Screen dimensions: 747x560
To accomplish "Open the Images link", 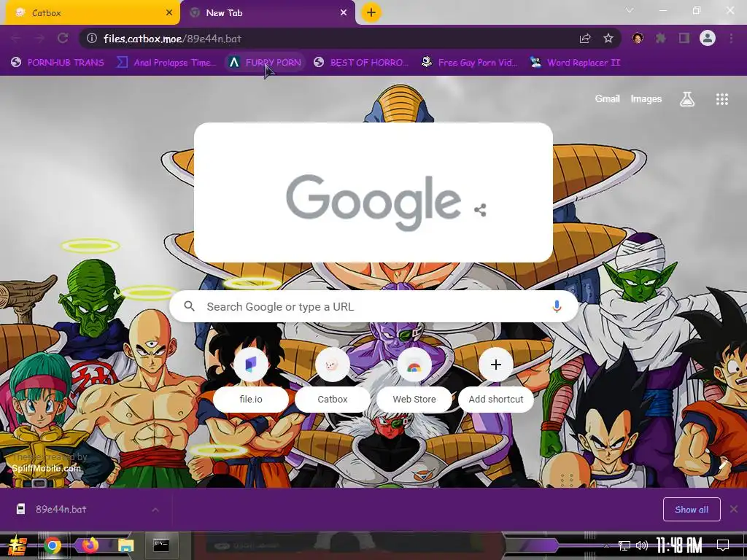I will pyautogui.click(x=646, y=99).
